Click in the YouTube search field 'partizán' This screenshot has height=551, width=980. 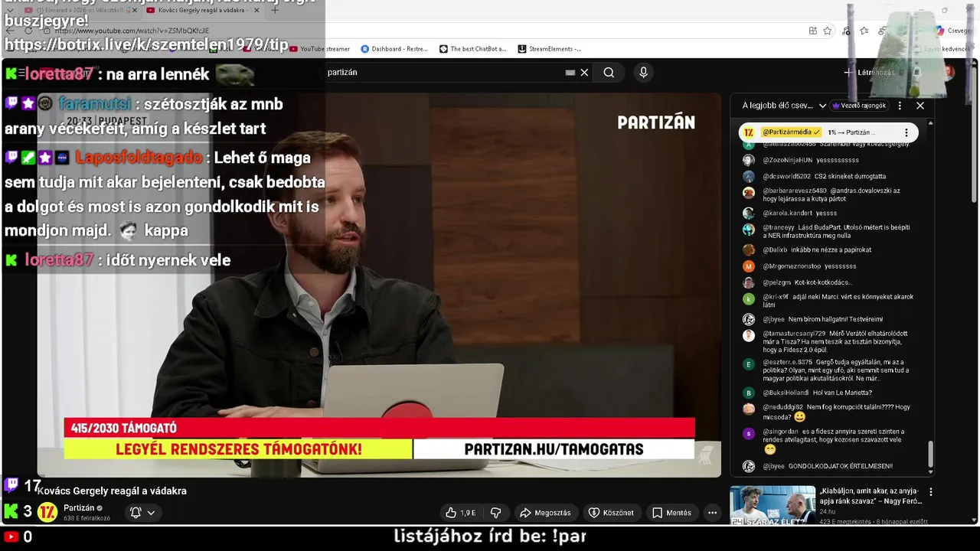point(444,73)
